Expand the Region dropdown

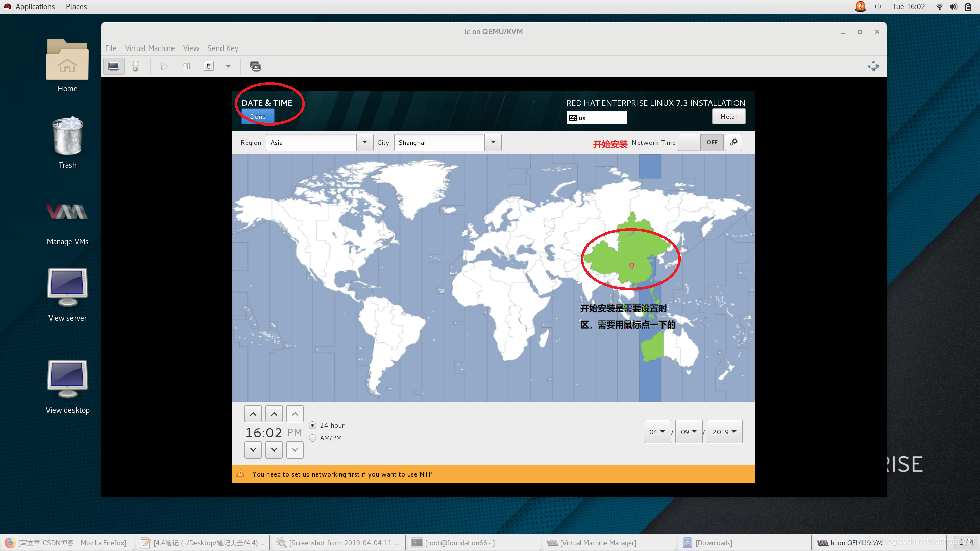(x=364, y=142)
